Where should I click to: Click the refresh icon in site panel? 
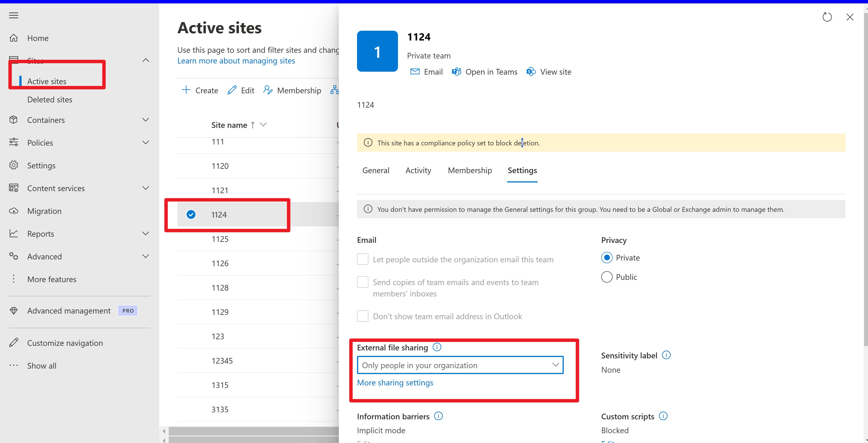pyautogui.click(x=827, y=17)
